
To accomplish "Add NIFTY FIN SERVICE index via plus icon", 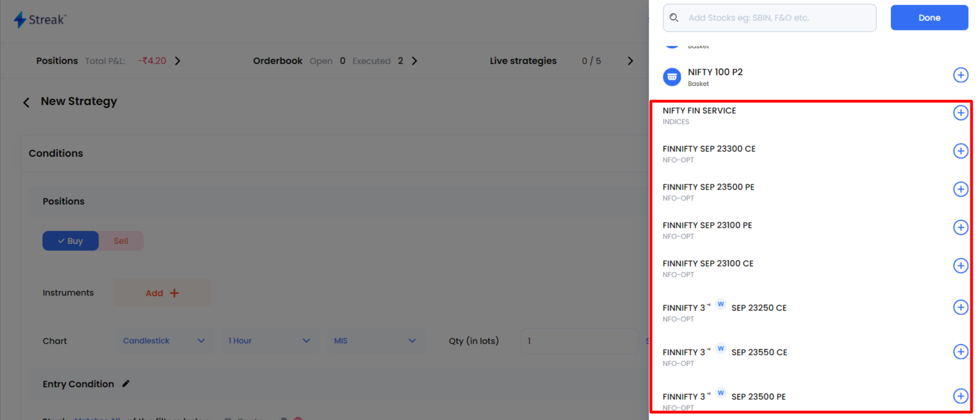I will tap(960, 113).
